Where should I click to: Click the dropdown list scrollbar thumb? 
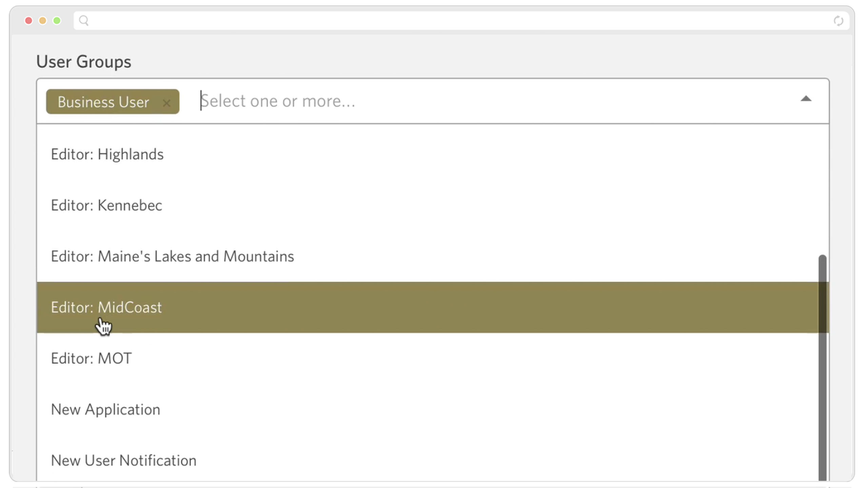(822, 368)
